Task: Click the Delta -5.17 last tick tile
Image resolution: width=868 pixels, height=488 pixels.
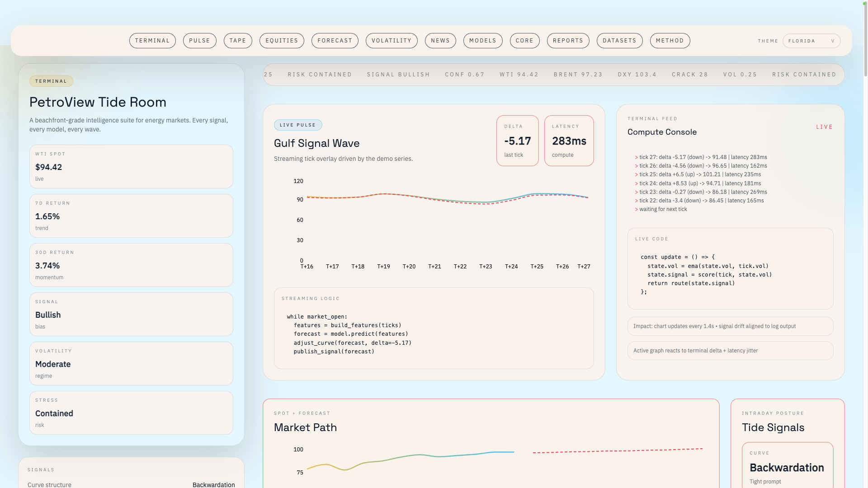Action: [x=518, y=141]
